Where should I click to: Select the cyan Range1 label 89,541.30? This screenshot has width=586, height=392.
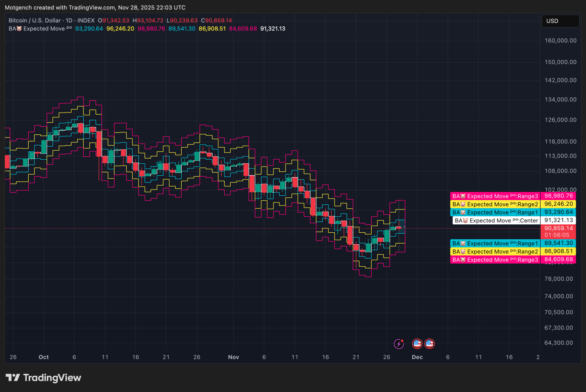coord(559,243)
